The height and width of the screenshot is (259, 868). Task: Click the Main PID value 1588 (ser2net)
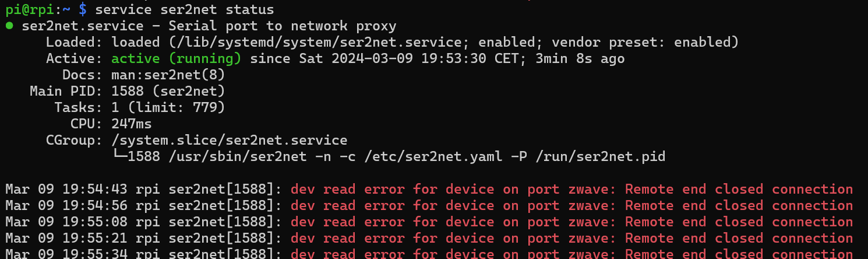click(x=168, y=92)
